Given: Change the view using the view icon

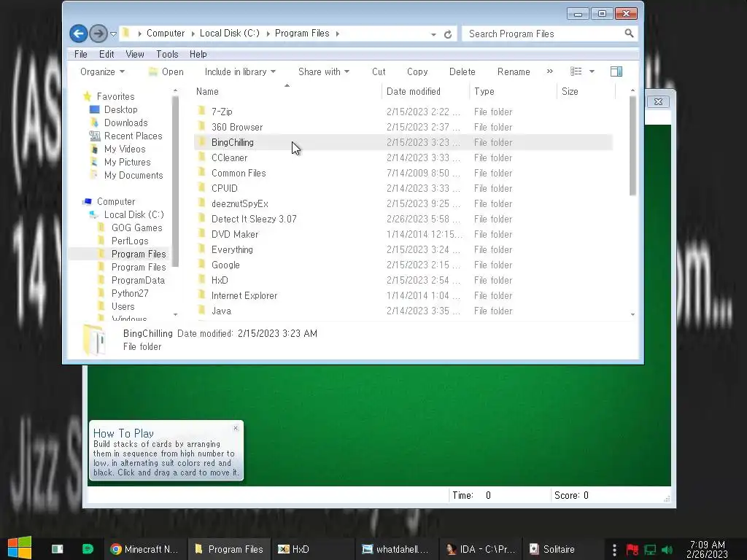Looking at the screenshot, I should pyautogui.click(x=576, y=71).
